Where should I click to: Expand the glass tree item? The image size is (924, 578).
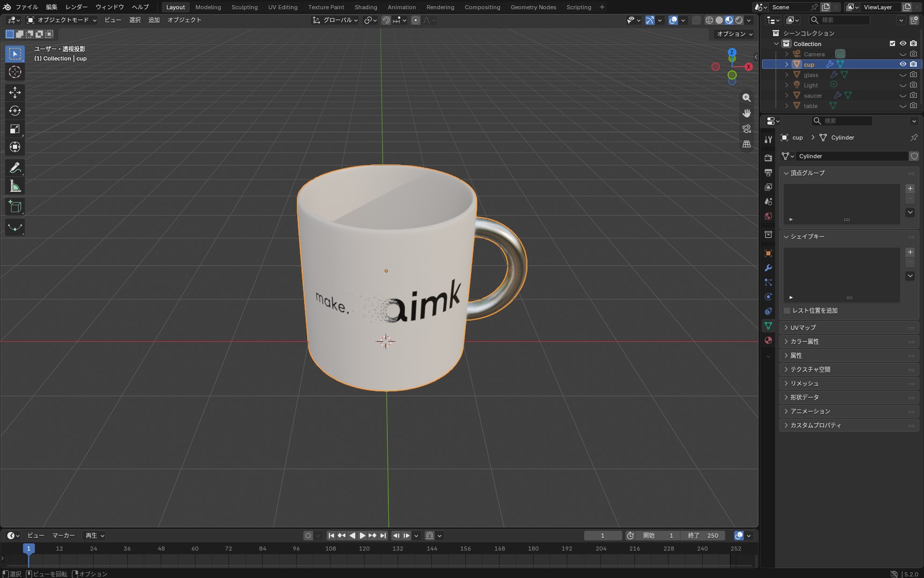point(787,75)
